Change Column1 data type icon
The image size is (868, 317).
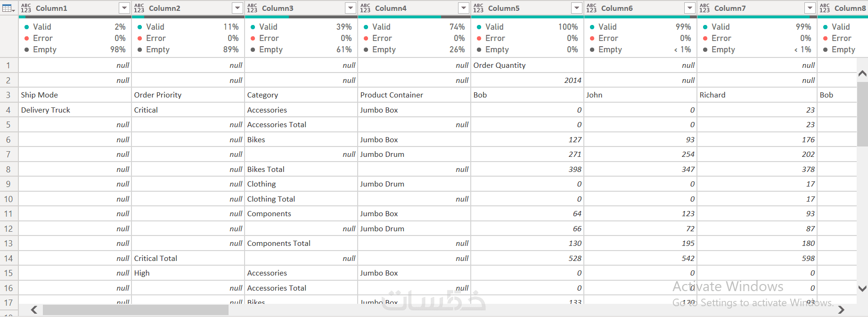(26, 8)
